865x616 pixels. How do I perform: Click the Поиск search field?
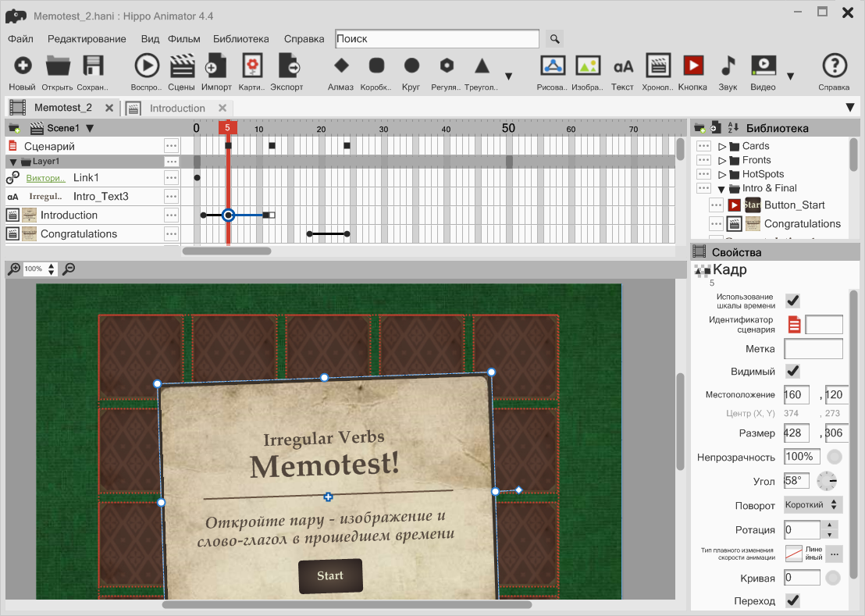click(437, 38)
